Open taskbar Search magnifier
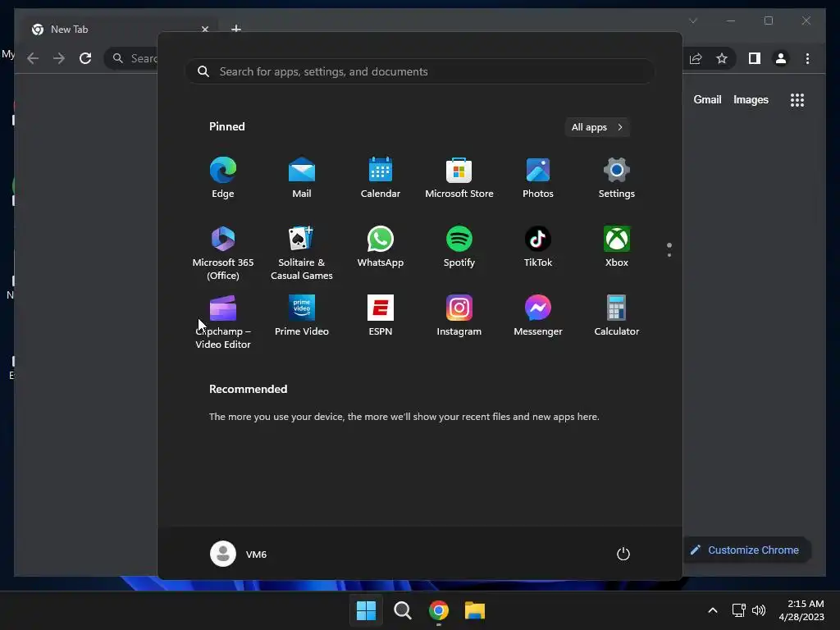The height and width of the screenshot is (630, 840). click(x=402, y=610)
